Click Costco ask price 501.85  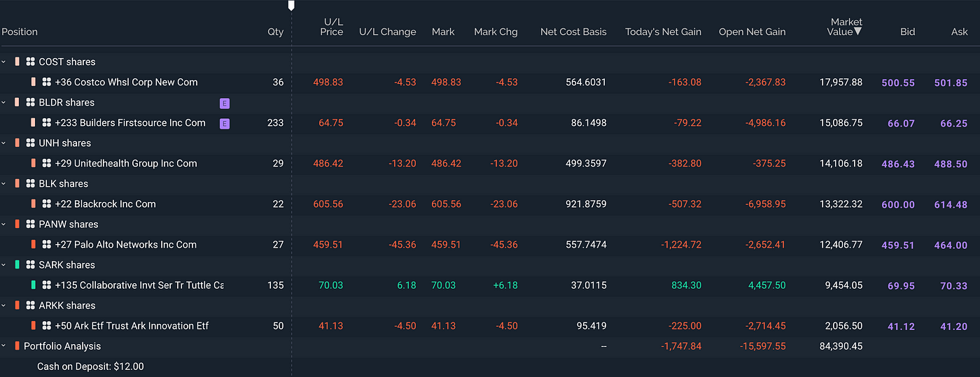951,83
